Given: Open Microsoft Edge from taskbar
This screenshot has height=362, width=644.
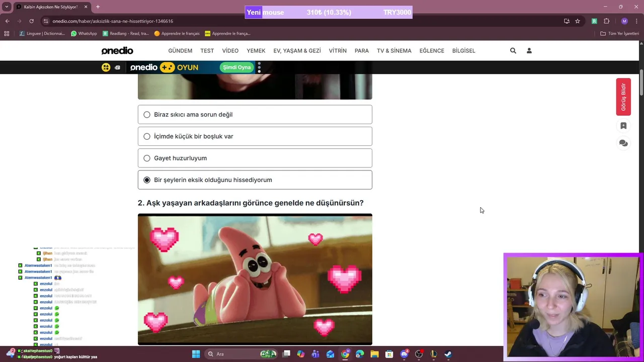Looking at the screenshot, I should (x=360, y=354).
